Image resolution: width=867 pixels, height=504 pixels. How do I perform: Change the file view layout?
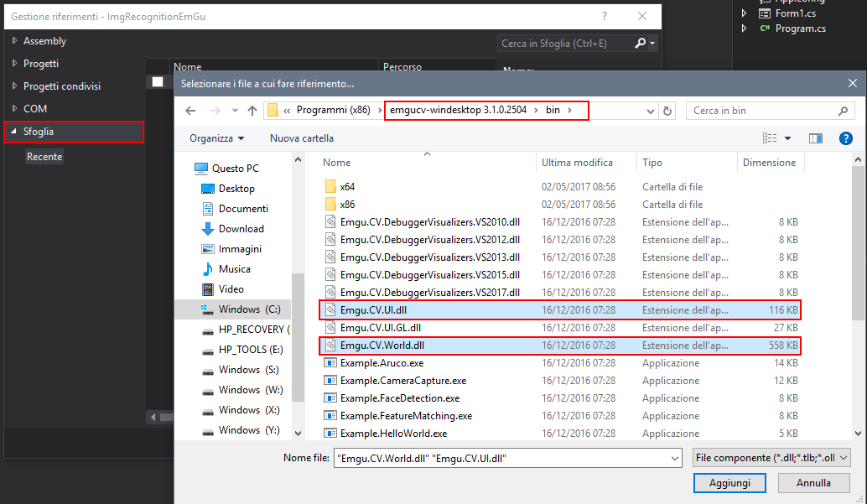[770, 138]
